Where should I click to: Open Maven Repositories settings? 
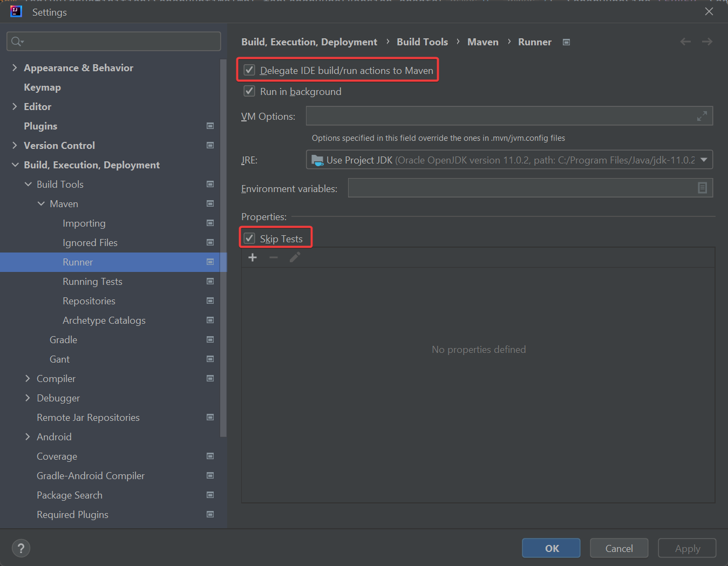[x=89, y=301]
